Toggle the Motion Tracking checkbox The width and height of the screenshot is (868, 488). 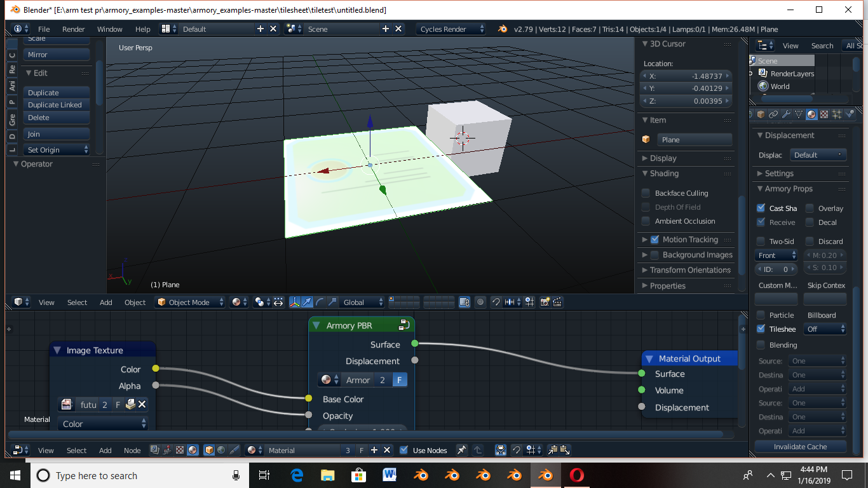tap(654, 240)
